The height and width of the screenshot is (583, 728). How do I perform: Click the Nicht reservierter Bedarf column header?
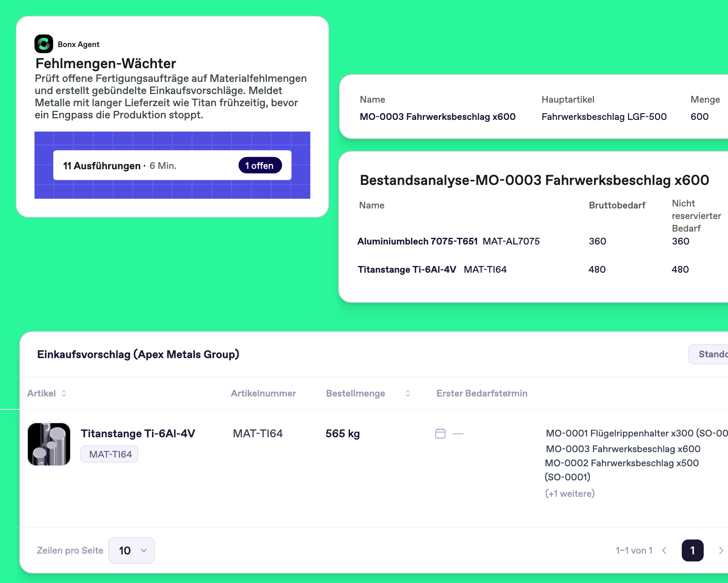click(697, 216)
